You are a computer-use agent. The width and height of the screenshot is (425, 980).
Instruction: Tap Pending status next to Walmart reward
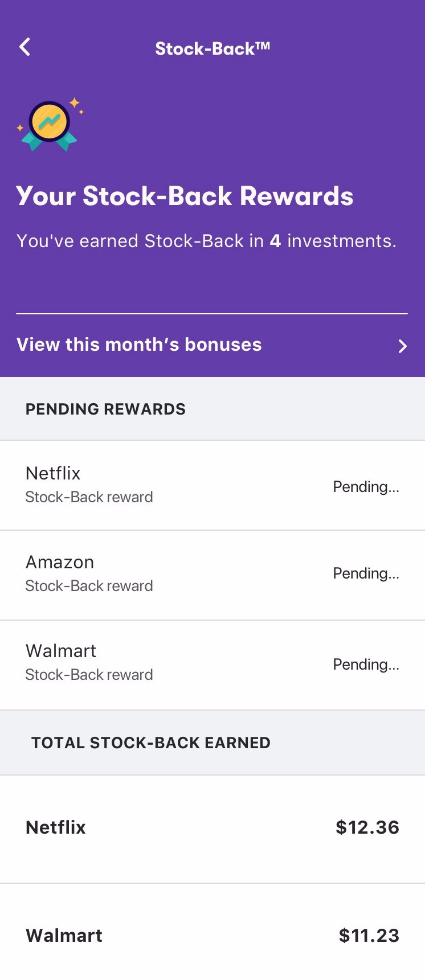(366, 665)
